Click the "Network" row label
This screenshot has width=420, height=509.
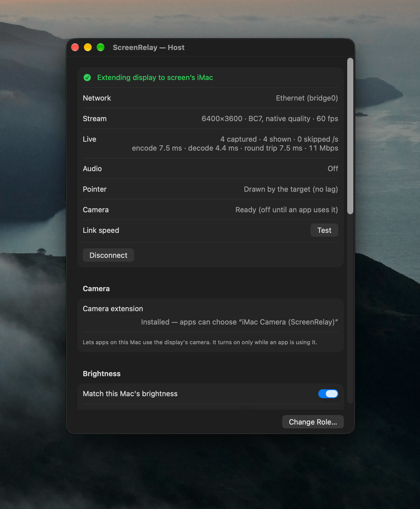97,98
